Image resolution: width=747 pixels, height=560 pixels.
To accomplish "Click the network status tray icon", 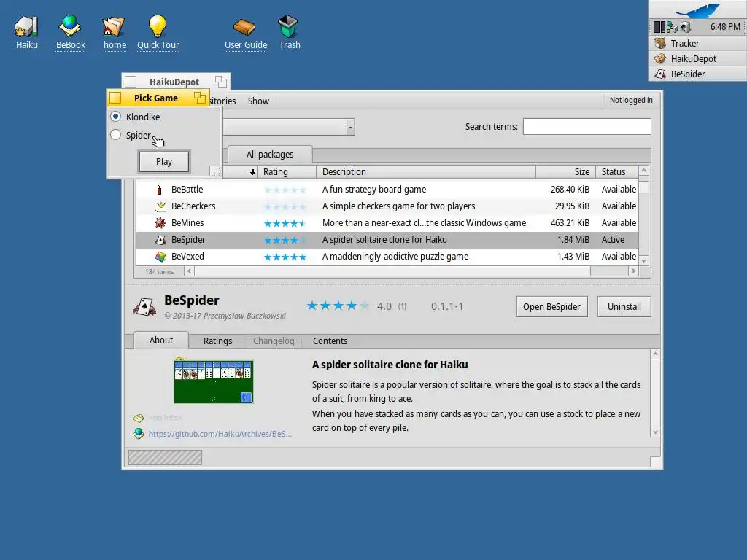I will [672, 27].
